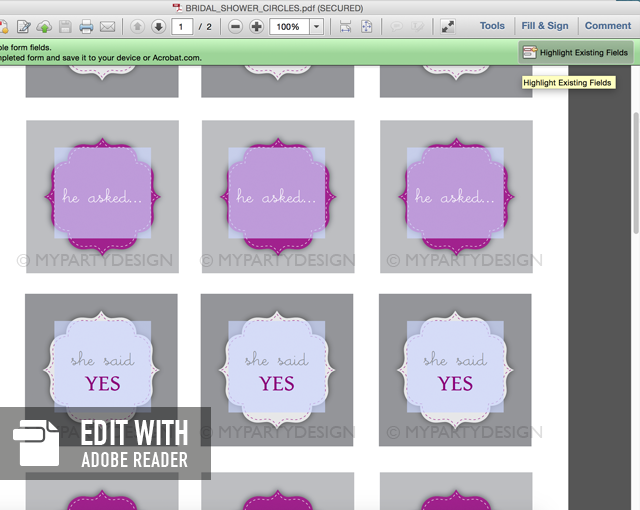The image size is (640, 510).
Task: Switch to read mode with the expand icon
Action: pos(447,26)
